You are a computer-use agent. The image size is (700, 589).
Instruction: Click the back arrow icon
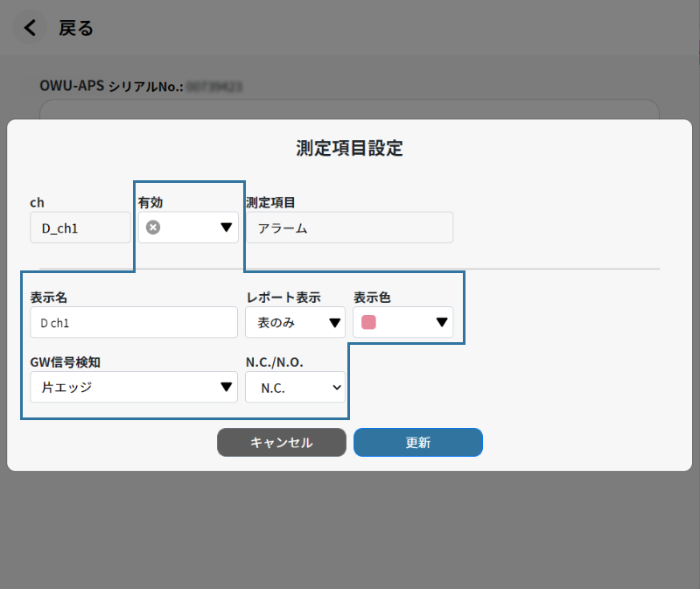(x=30, y=28)
